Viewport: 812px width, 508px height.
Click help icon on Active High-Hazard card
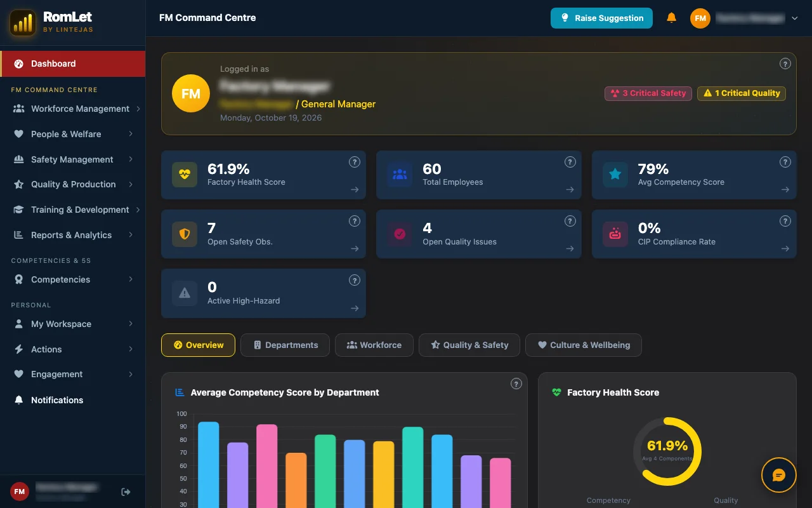pos(355,280)
